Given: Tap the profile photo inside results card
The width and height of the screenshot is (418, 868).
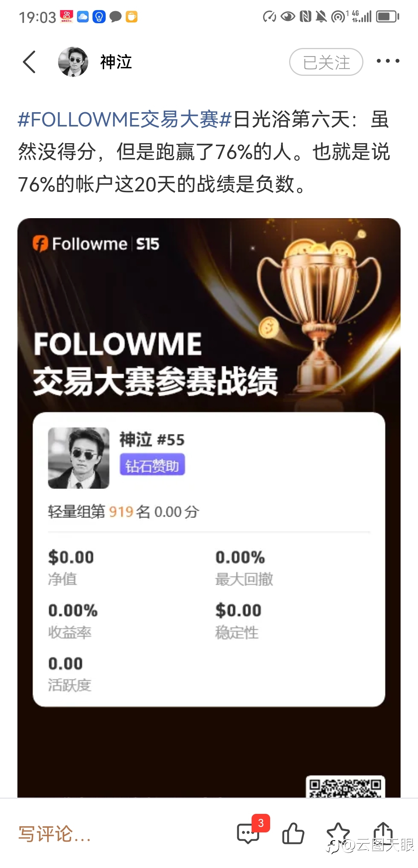Looking at the screenshot, I should (x=79, y=458).
